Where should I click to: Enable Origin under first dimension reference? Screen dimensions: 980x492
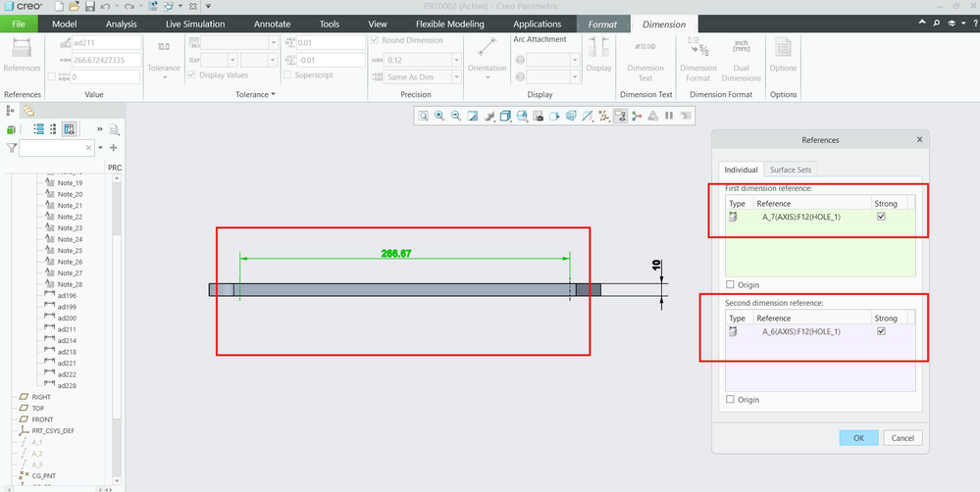[x=730, y=285]
